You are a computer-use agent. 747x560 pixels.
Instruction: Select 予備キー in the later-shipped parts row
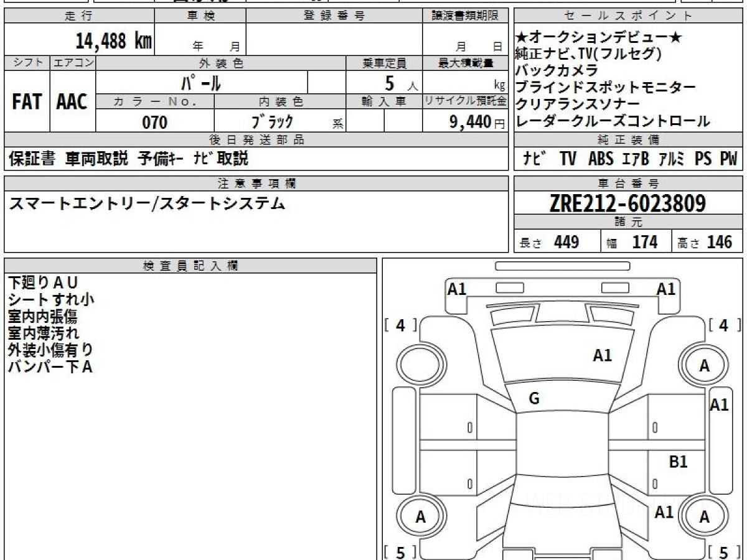pyautogui.click(x=161, y=159)
